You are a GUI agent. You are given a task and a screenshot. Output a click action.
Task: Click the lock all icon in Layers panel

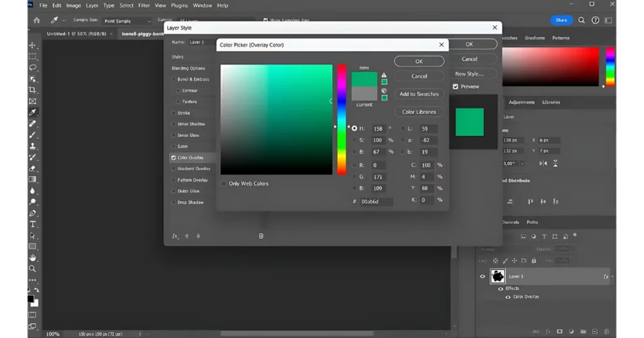pos(533,261)
